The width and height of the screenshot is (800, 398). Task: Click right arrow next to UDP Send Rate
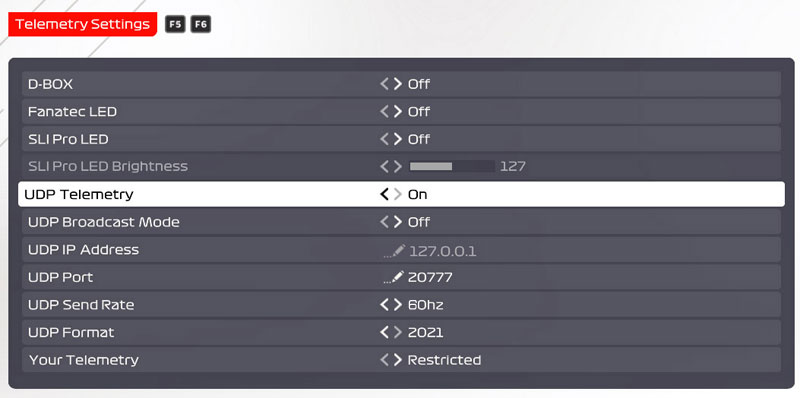pos(398,305)
